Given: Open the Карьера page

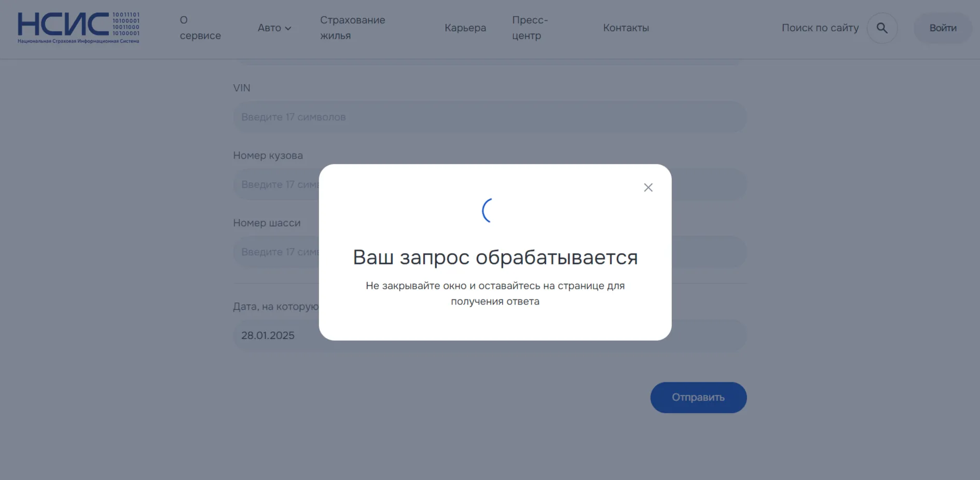Looking at the screenshot, I should click(465, 28).
